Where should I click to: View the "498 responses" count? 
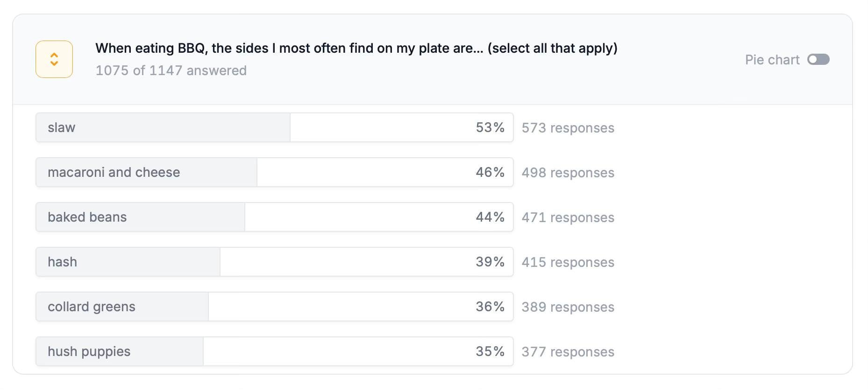(x=568, y=173)
